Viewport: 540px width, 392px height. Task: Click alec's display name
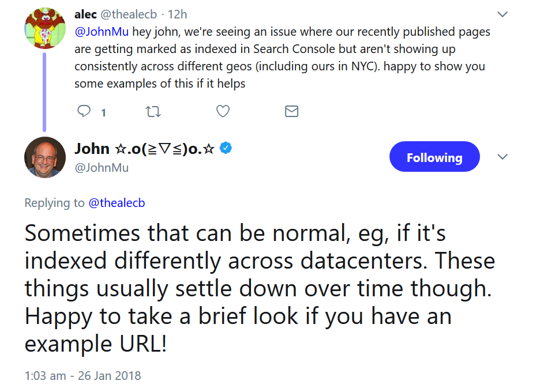(85, 14)
